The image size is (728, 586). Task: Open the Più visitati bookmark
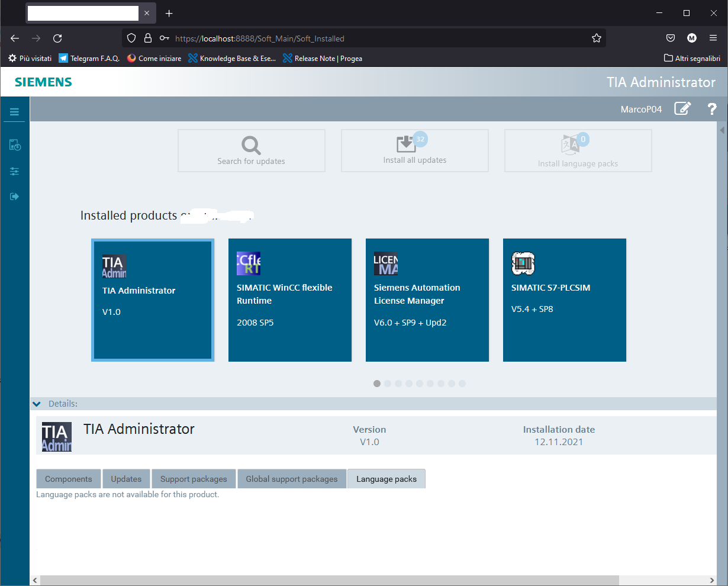(30, 59)
